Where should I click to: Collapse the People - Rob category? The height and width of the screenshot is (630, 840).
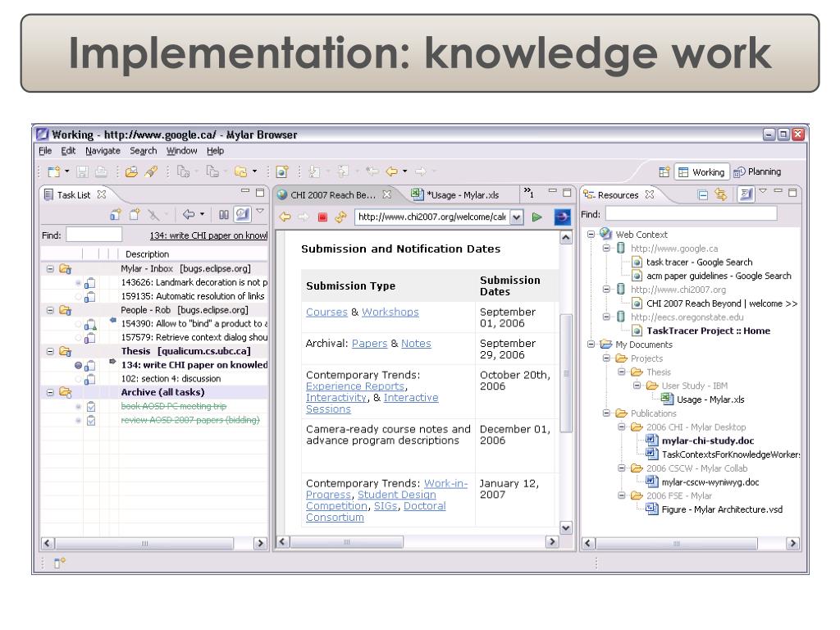[50, 310]
